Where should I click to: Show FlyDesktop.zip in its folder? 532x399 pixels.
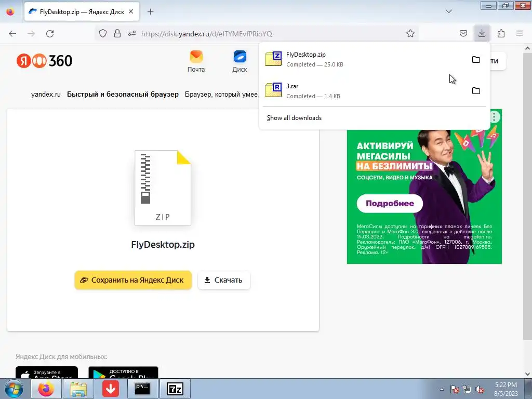tap(476, 59)
